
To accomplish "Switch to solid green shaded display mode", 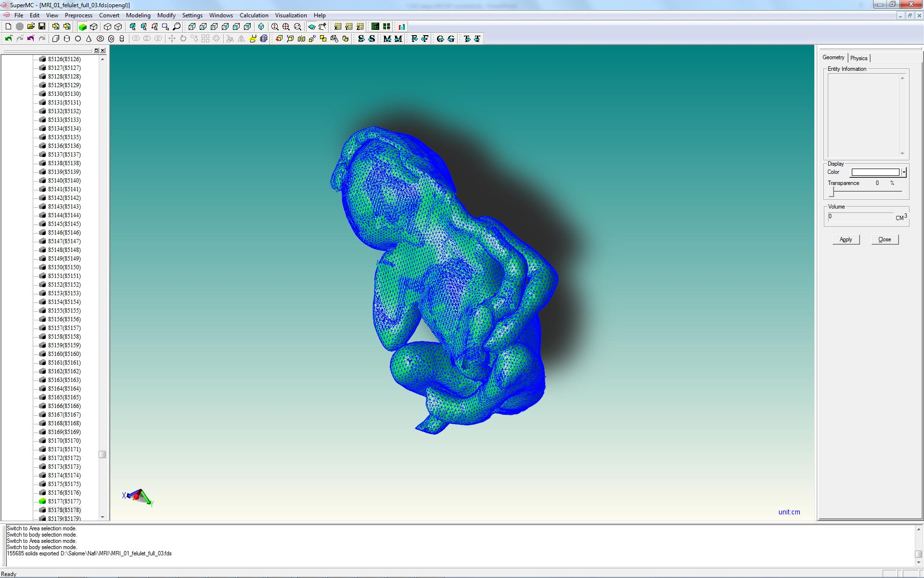I will [x=82, y=26].
